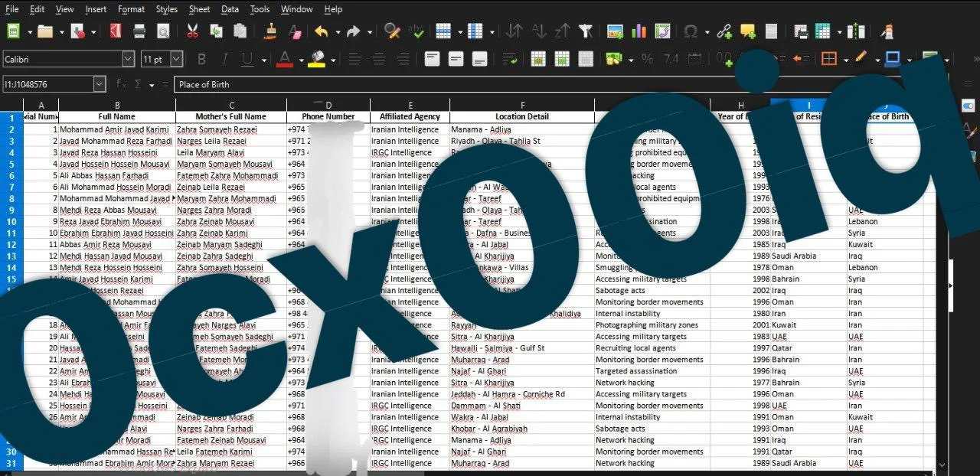Toggle Bold formatting
The image size is (980, 476).
(x=202, y=59)
